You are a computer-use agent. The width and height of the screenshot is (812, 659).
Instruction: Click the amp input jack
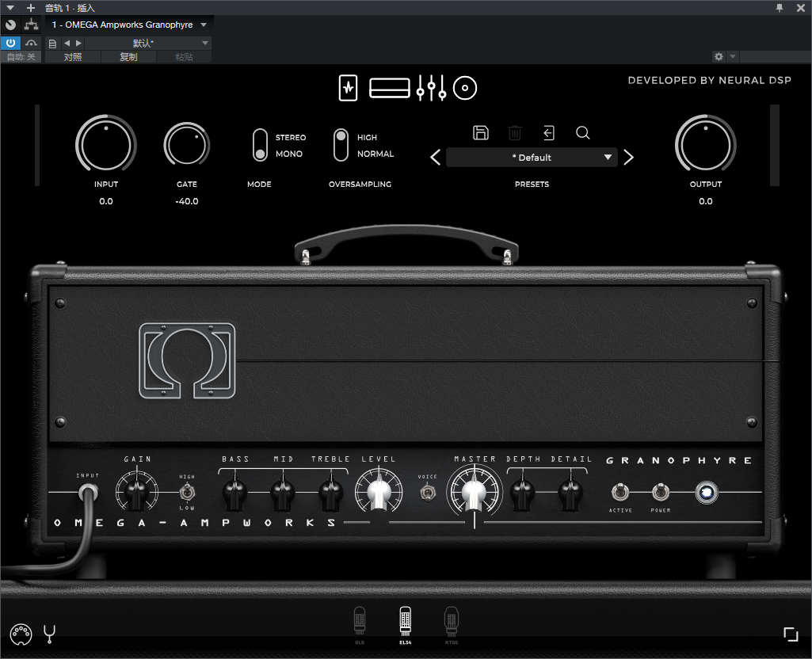click(x=88, y=493)
